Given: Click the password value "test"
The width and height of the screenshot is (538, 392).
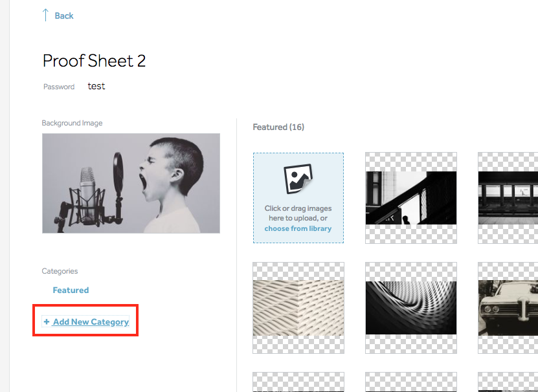Looking at the screenshot, I should [96, 86].
